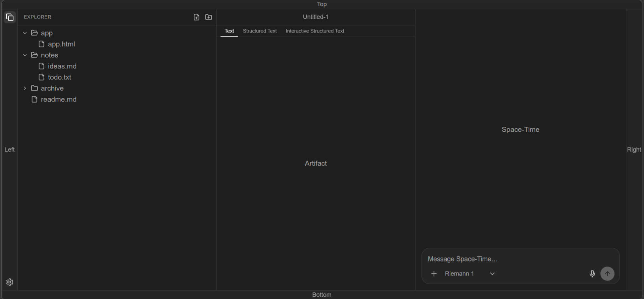Click the ideas.md file icon

point(42,66)
